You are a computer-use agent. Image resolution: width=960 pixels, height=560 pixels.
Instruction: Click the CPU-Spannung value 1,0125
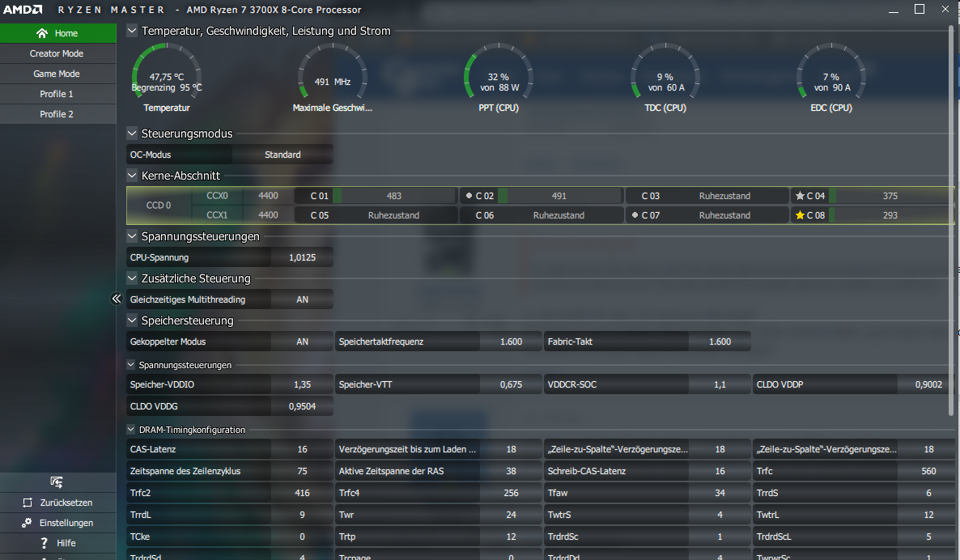pos(303,257)
